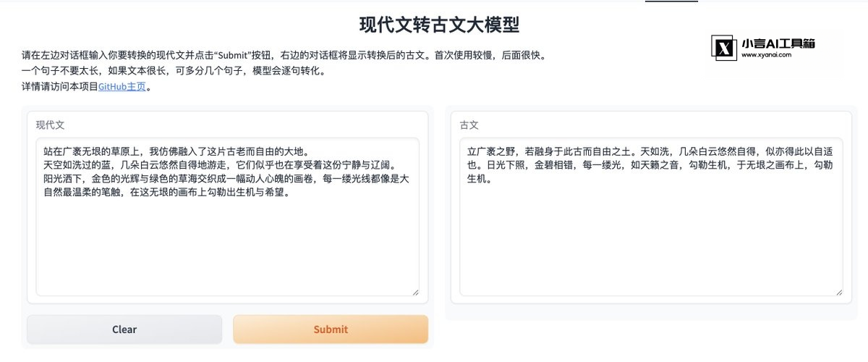Viewport: 868px width, 362px height.
Task: Click the 现代文 field label
Action: pos(51,125)
